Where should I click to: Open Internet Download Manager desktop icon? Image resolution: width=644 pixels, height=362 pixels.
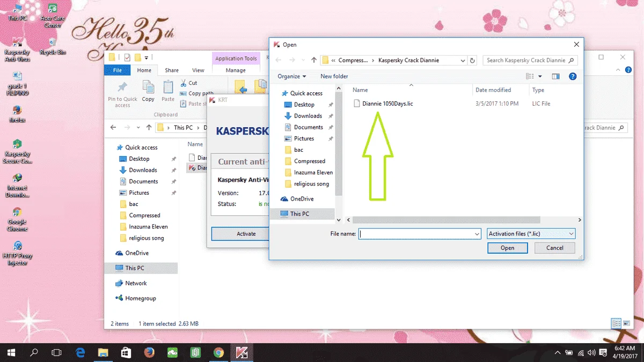point(17,186)
